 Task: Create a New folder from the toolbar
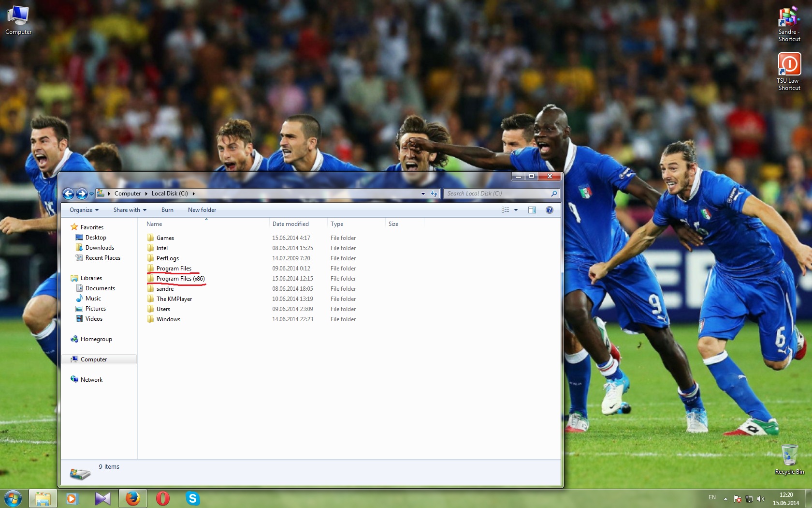(202, 210)
